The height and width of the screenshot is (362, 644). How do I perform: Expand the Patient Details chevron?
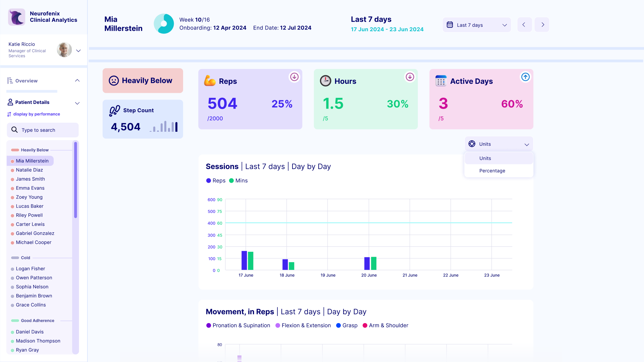pos(77,103)
